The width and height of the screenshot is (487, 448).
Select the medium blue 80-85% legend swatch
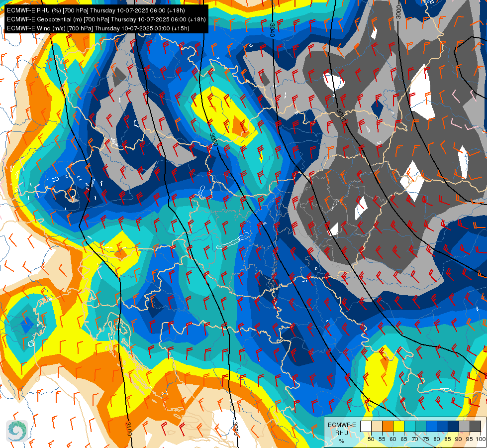[x=443, y=426]
